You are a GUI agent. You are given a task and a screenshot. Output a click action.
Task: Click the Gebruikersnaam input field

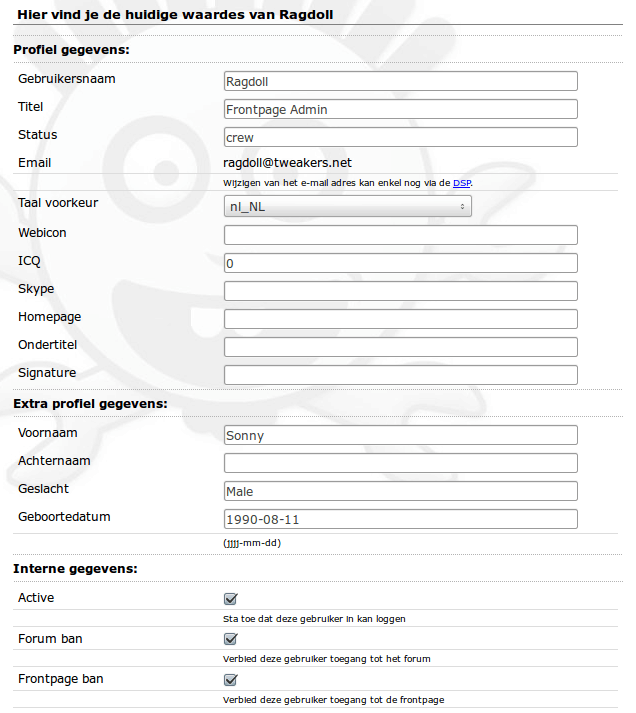pos(400,82)
